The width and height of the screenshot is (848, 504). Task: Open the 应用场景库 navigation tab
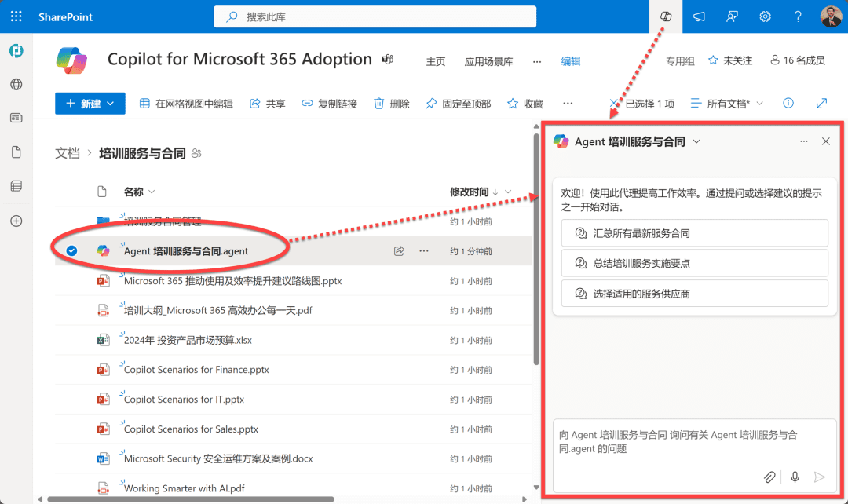point(488,61)
